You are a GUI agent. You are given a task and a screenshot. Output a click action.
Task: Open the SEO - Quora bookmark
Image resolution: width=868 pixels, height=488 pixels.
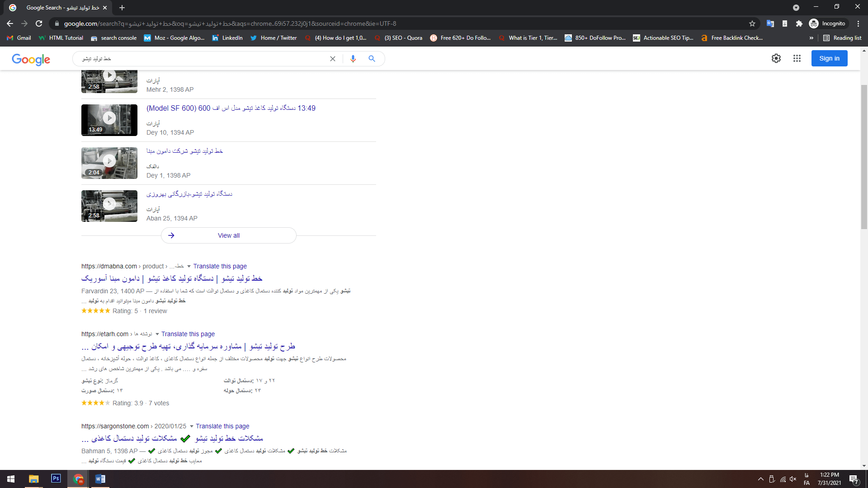[x=398, y=38]
